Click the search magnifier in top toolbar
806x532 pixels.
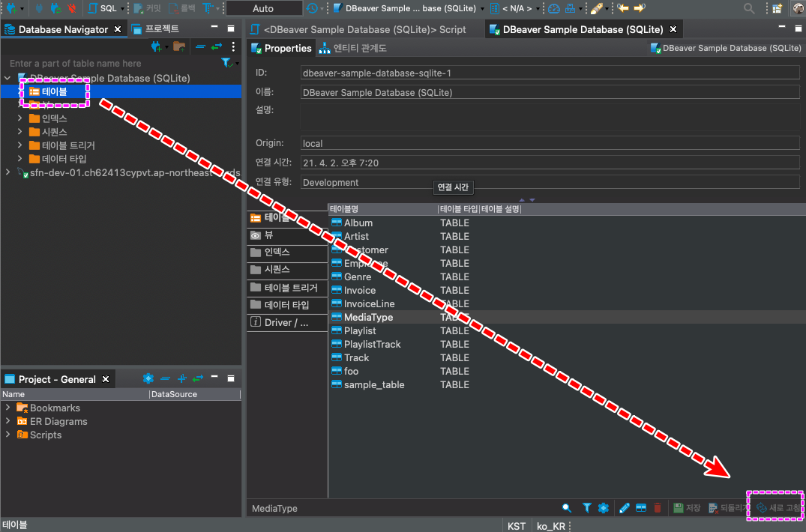click(x=749, y=8)
